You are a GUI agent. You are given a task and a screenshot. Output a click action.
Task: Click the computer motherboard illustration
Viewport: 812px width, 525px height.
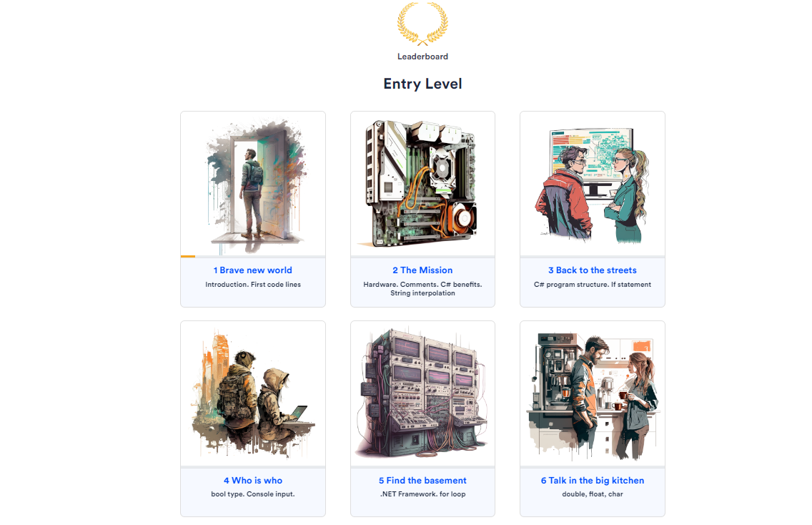[x=422, y=184]
